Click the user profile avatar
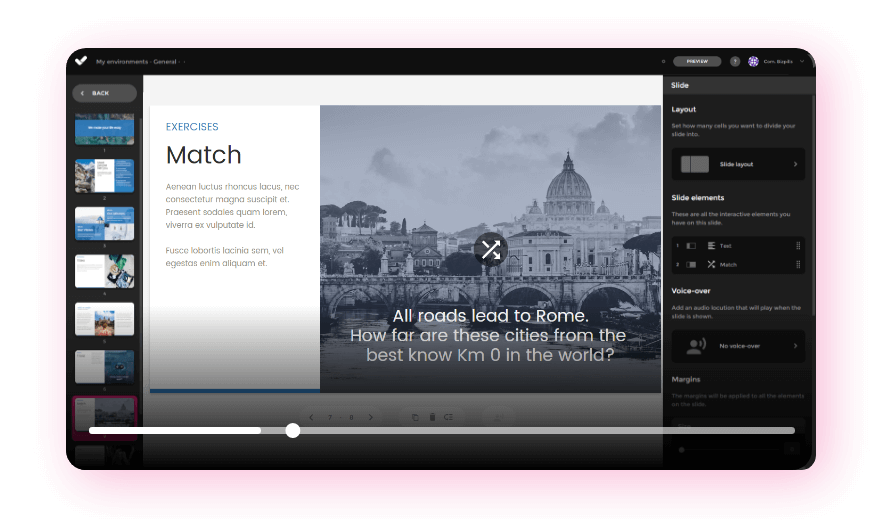 coord(753,61)
